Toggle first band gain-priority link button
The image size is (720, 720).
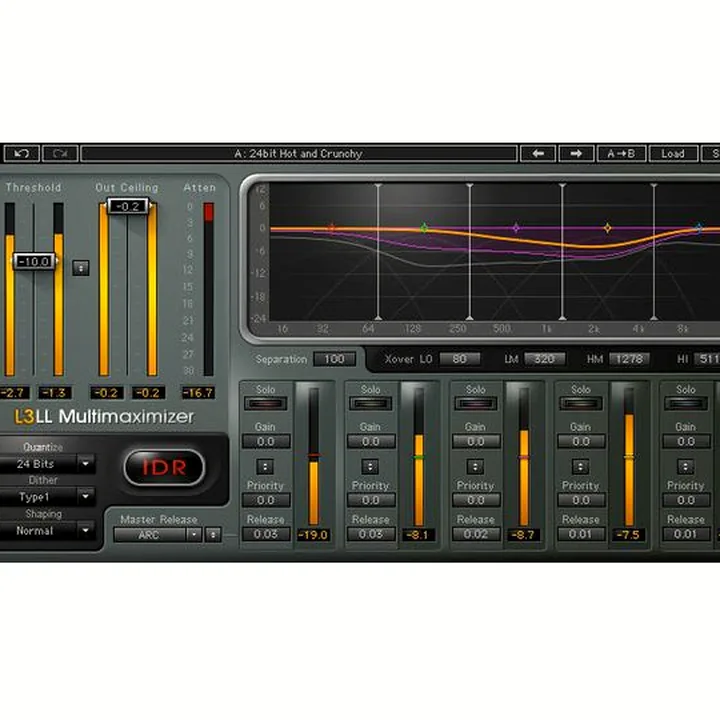pyautogui.click(x=265, y=467)
